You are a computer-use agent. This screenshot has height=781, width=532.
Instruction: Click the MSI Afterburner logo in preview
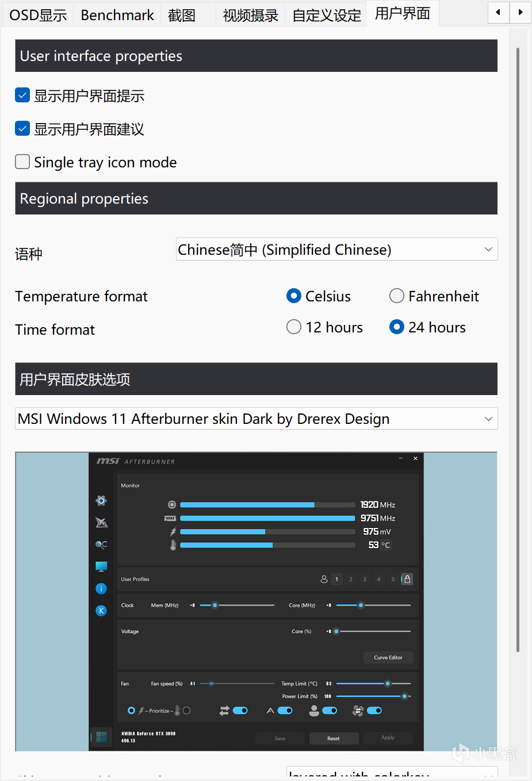(x=136, y=461)
